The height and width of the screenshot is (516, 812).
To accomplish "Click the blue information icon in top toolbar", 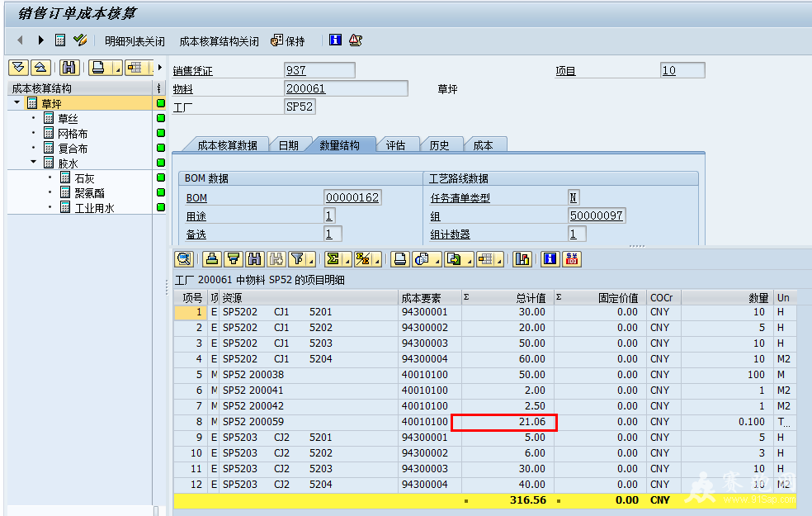I will point(336,40).
